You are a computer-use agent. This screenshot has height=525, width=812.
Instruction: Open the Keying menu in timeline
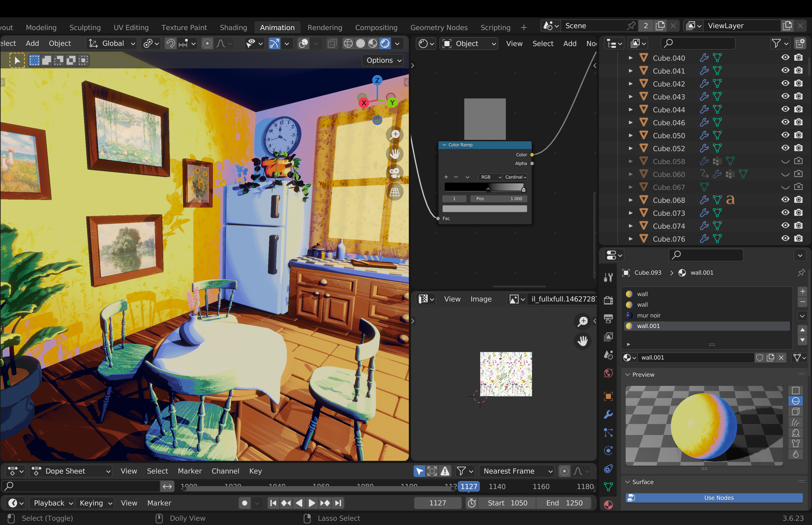(x=96, y=503)
